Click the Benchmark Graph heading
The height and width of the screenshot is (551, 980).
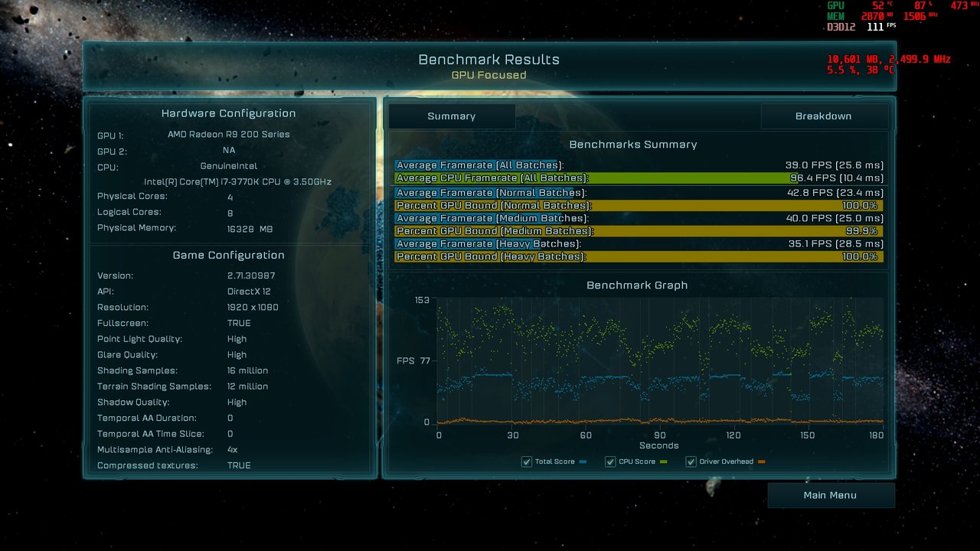pyautogui.click(x=637, y=285)
